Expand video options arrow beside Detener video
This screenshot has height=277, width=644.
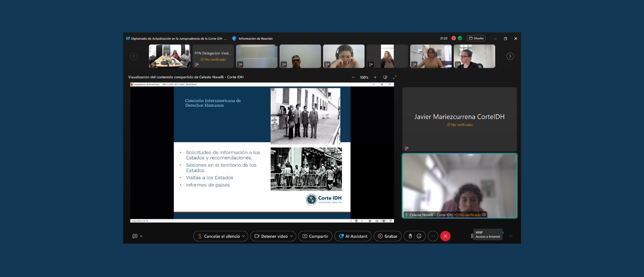(291, 236)
